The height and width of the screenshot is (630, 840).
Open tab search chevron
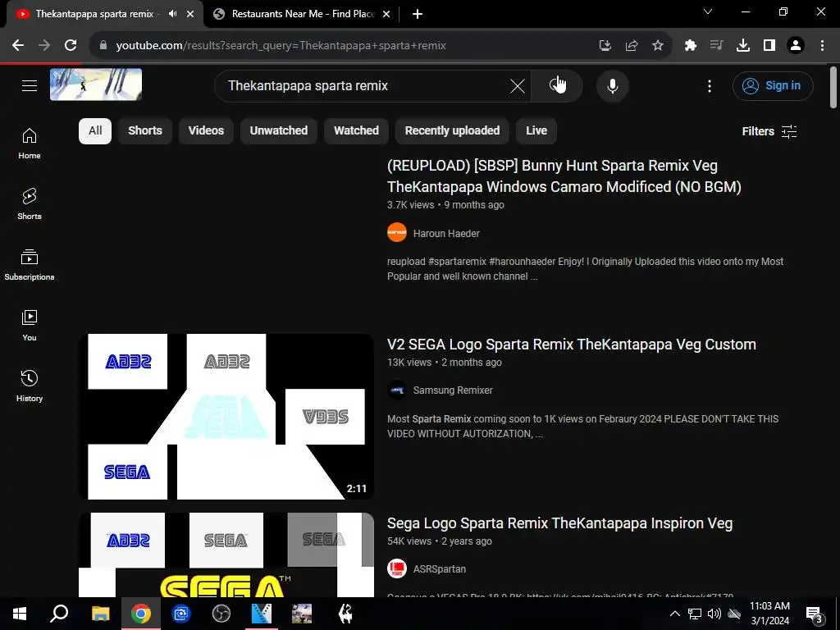[708, 11]
